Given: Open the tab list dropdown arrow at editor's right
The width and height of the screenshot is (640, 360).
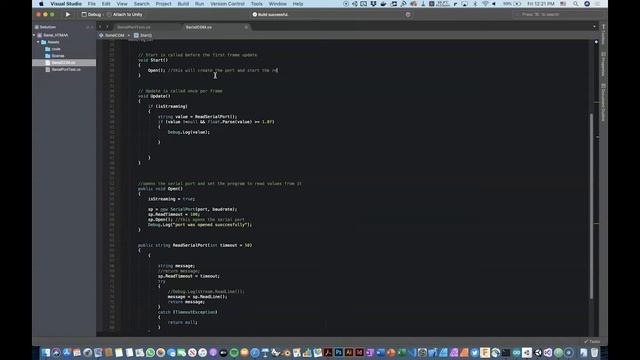Looking at the screenshot, I should [x=594, y=27].
